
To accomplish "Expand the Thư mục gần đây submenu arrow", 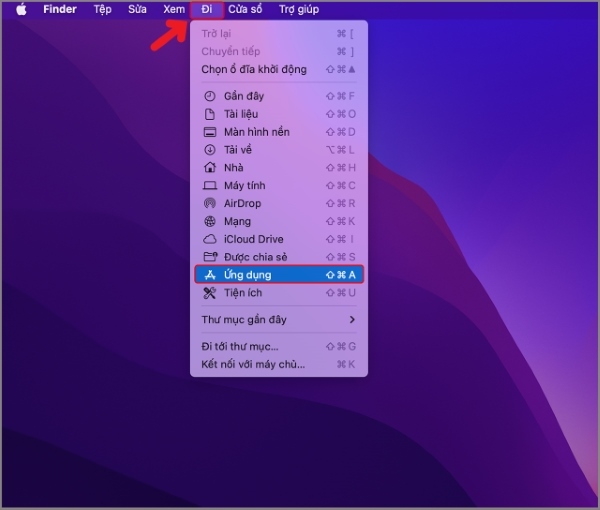I will tap(351, 320).
